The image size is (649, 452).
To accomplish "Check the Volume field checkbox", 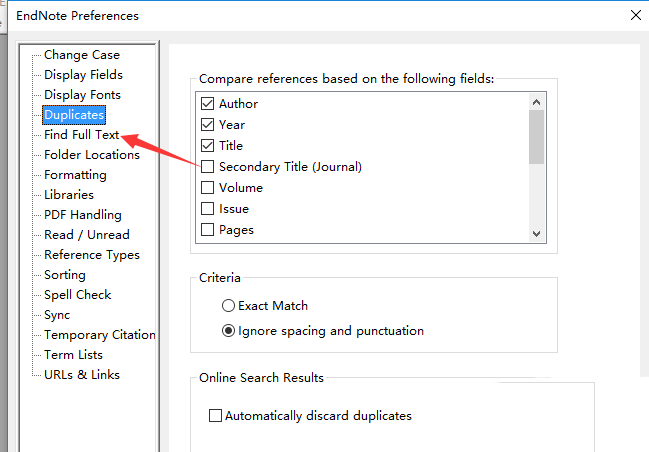I will (x=208, y=188).
